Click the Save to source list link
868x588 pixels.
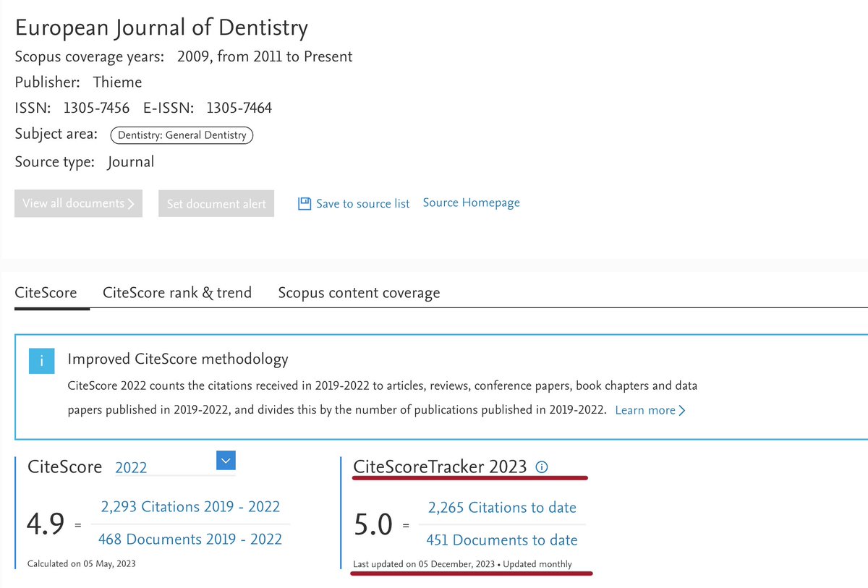pyautogui.click(x=362, y=204)
